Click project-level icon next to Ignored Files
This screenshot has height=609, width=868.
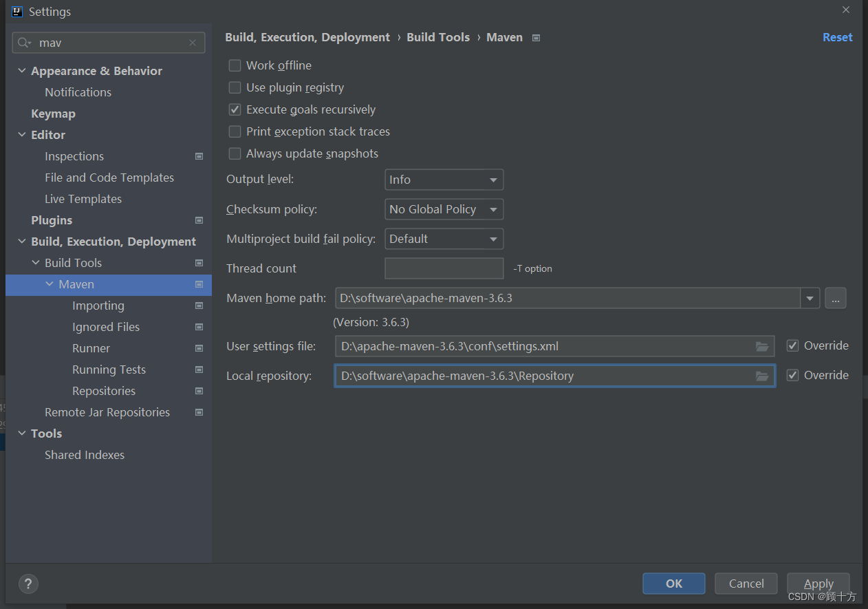(199, 327)
